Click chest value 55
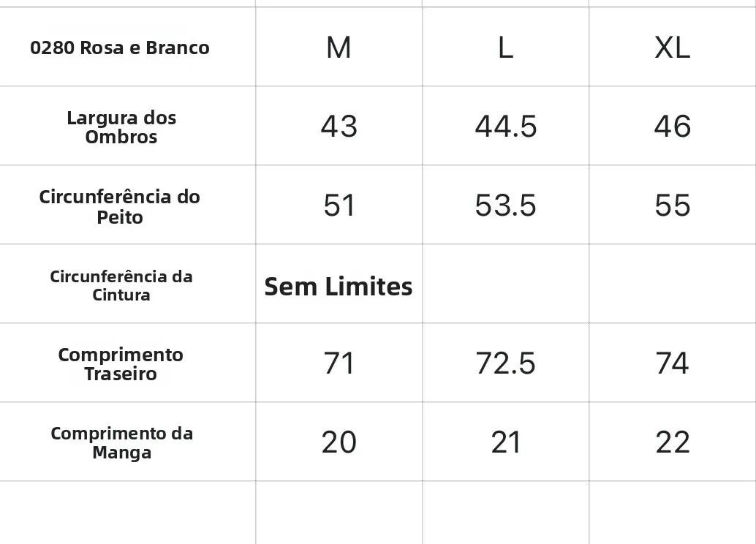 pos(672,205)
